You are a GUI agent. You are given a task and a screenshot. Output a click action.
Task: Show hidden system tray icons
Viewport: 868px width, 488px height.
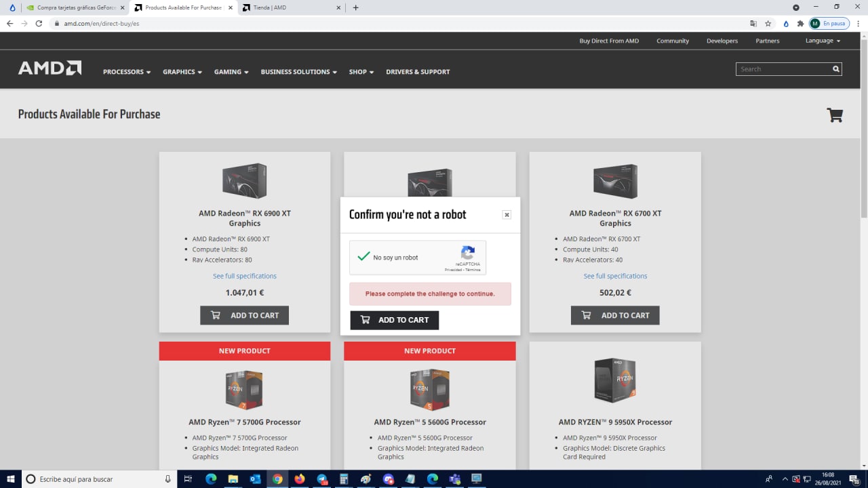click(x=785, y=479)
